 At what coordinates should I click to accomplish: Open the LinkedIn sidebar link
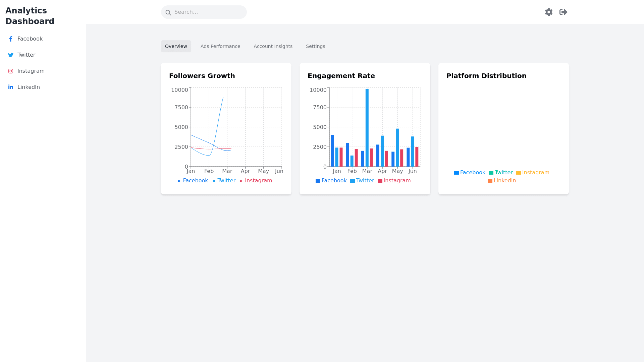(x=29, y=87)
